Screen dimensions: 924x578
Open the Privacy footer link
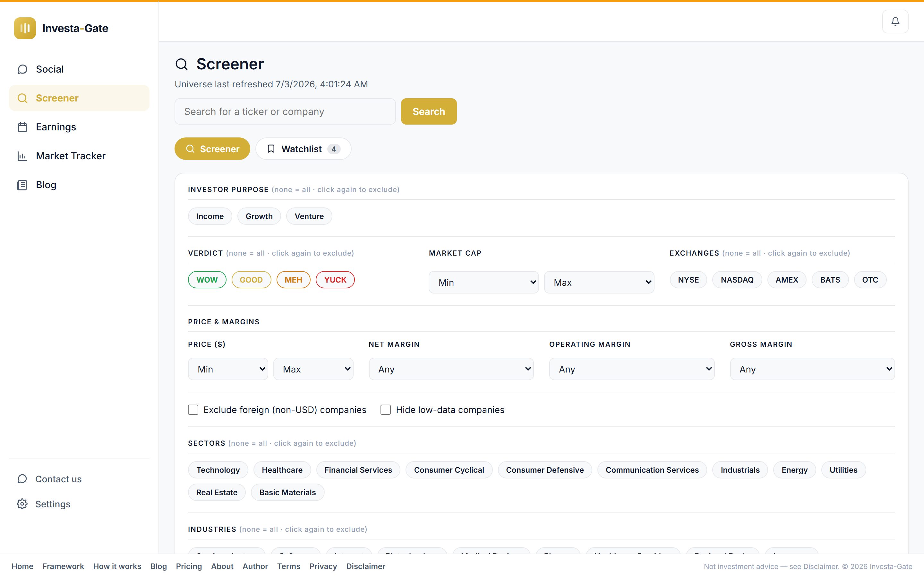[x=323, y=566]
